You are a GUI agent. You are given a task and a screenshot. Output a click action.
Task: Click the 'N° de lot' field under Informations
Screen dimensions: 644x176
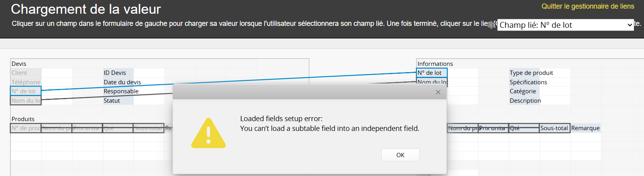point(432,73)
